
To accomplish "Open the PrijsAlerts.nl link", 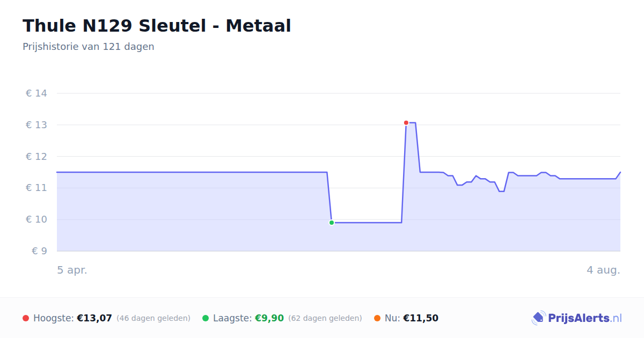I will (577, 318).
